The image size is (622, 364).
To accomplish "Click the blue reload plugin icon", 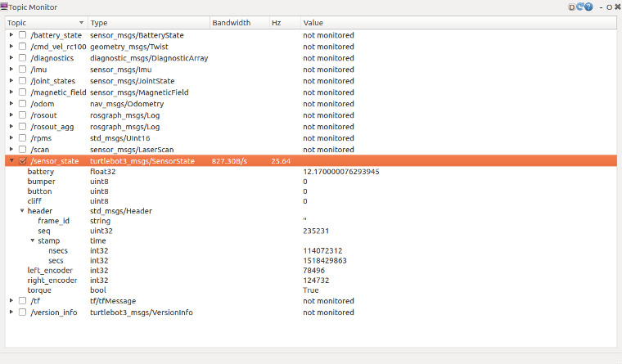I will tap(580, 7).
